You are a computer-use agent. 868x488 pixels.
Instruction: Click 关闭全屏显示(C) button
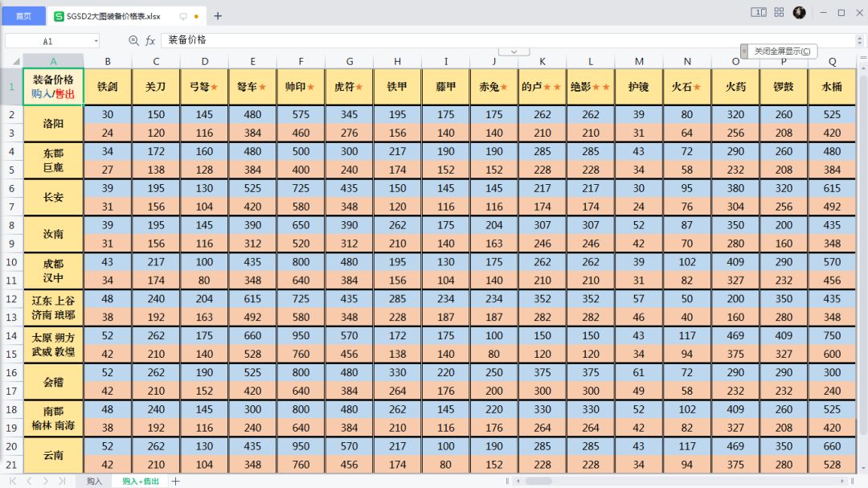click(782, 51)
